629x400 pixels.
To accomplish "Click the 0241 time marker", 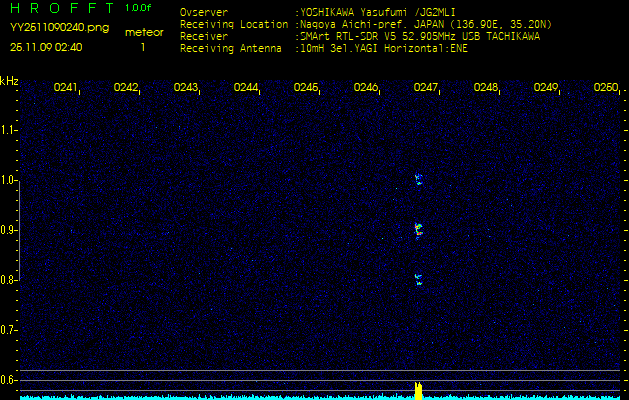I will [65, 87].
